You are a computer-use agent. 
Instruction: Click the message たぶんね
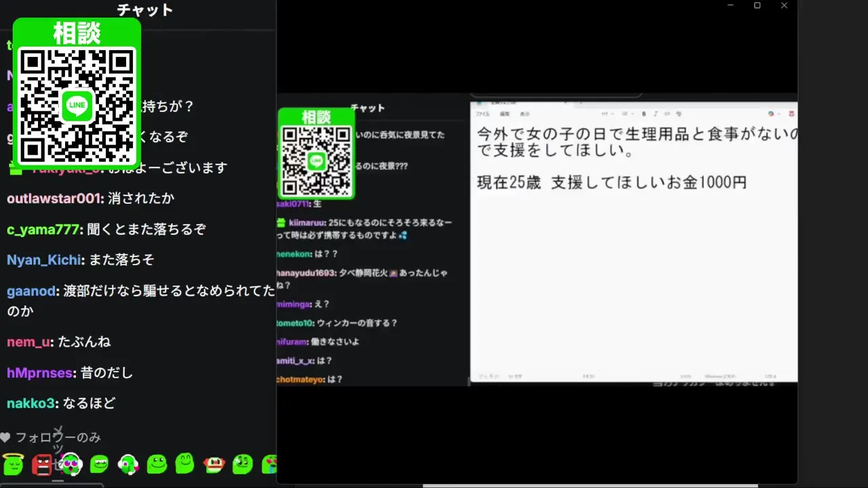(84, 342)
